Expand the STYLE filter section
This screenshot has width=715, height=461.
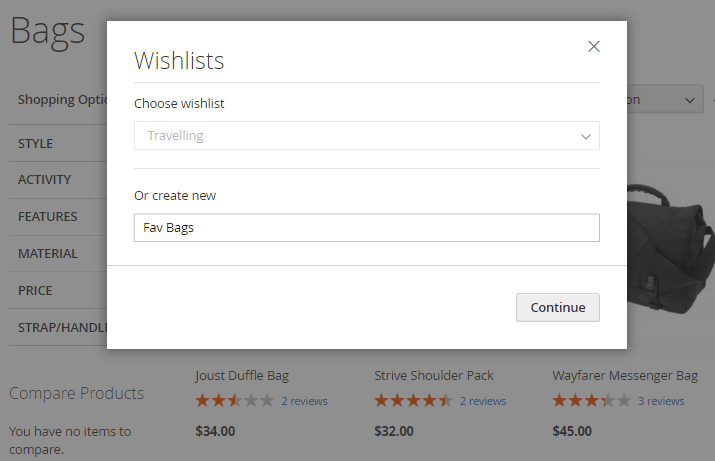coord(50,143)
